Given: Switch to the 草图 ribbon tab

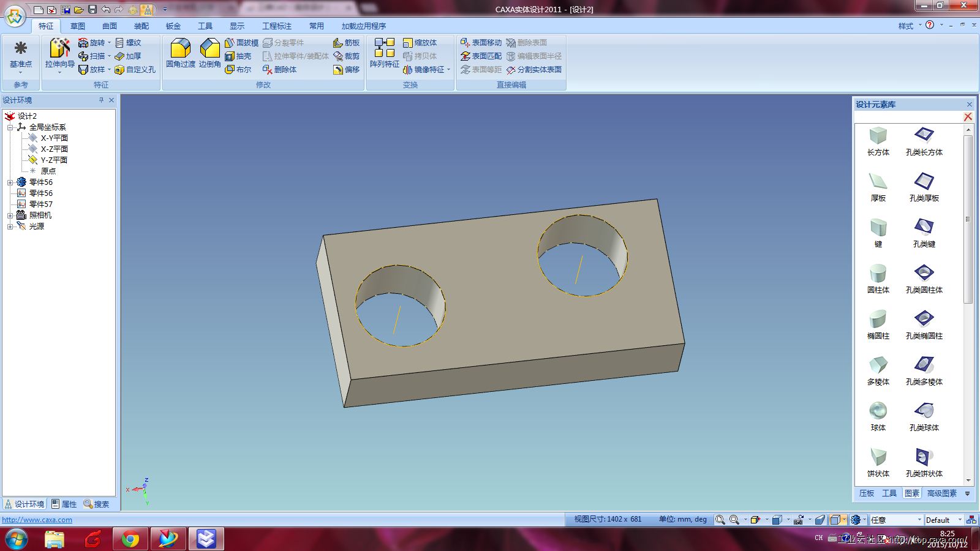Looking at the screenshot, I should [x=78, y=26].
